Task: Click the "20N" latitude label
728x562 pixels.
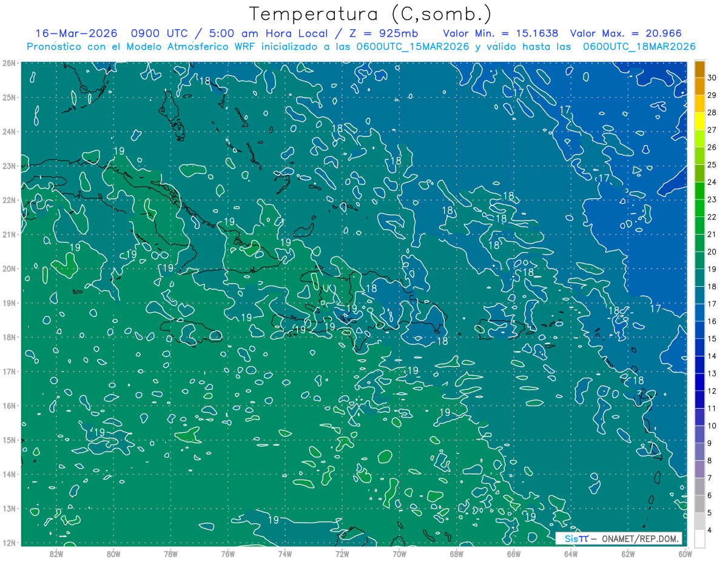Action: point(8,269)
